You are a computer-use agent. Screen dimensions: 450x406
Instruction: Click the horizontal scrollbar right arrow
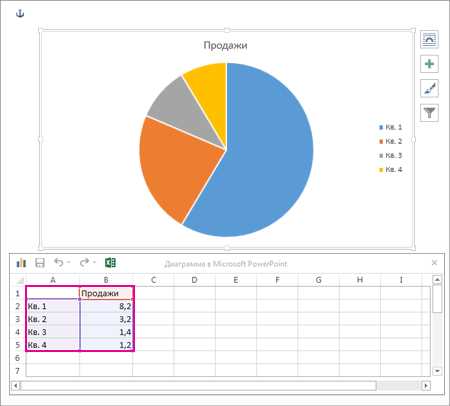pos(426,386)
